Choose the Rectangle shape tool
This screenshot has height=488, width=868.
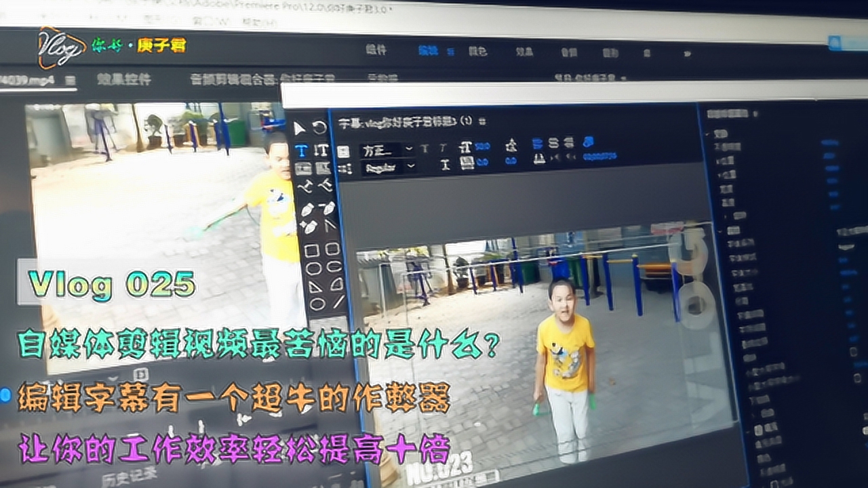pyautogui.click(x=311, y=251)
